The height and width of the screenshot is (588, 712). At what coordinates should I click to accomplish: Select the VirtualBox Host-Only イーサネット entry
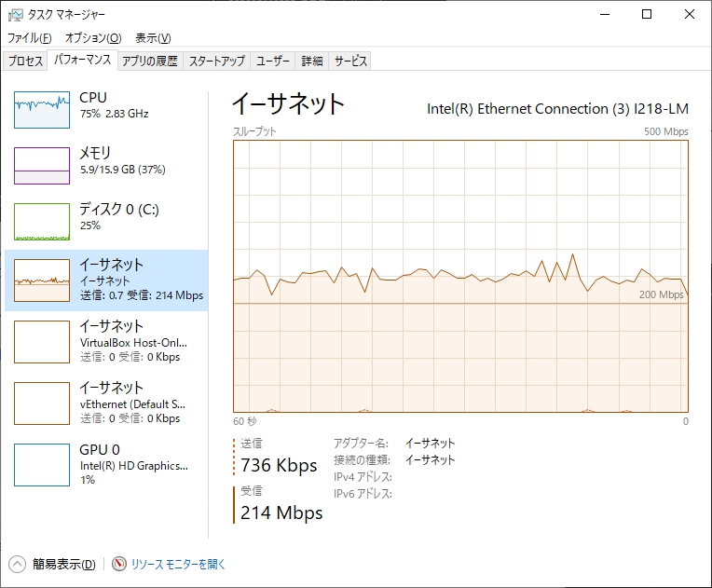[x=106, y=341]
